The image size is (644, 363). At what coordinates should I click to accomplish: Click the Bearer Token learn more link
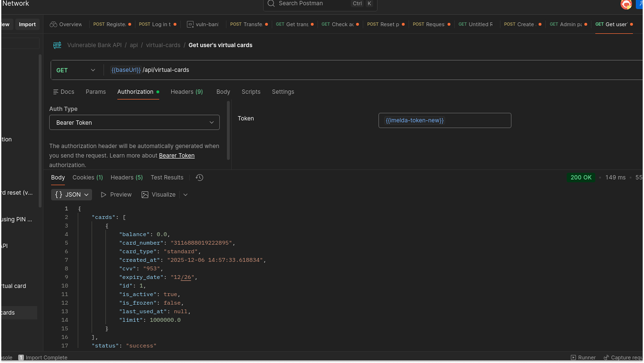176,155
